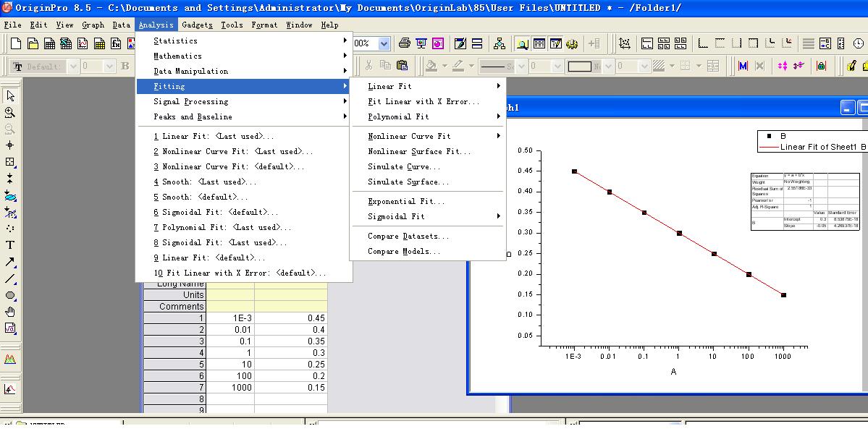This screenshot has width=868, height=434.
Task: Click the blue M marker icon
Action: pyautogui.click(x=743, y=66)
